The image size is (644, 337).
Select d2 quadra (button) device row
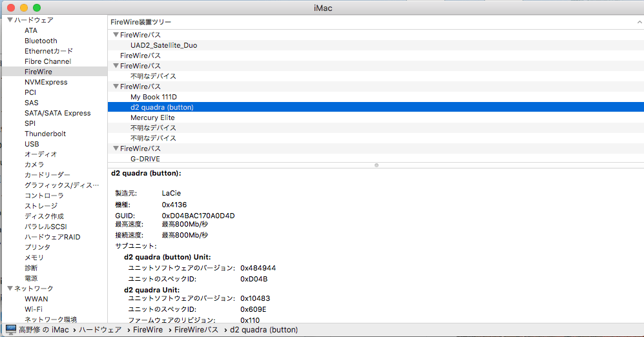click(x=376, y=107)
